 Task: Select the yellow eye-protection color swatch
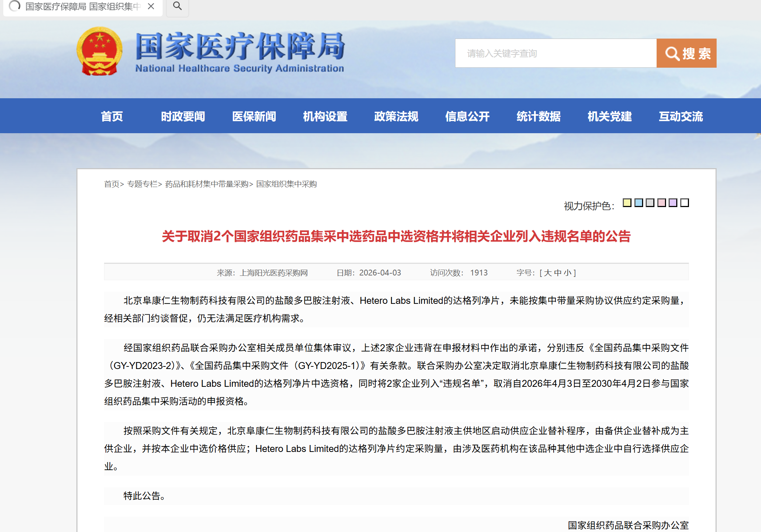[x=627, y=203]
